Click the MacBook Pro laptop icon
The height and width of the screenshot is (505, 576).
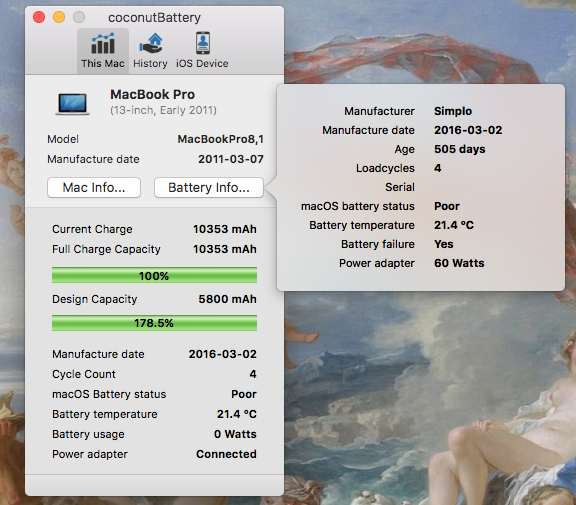coord(73,104)
